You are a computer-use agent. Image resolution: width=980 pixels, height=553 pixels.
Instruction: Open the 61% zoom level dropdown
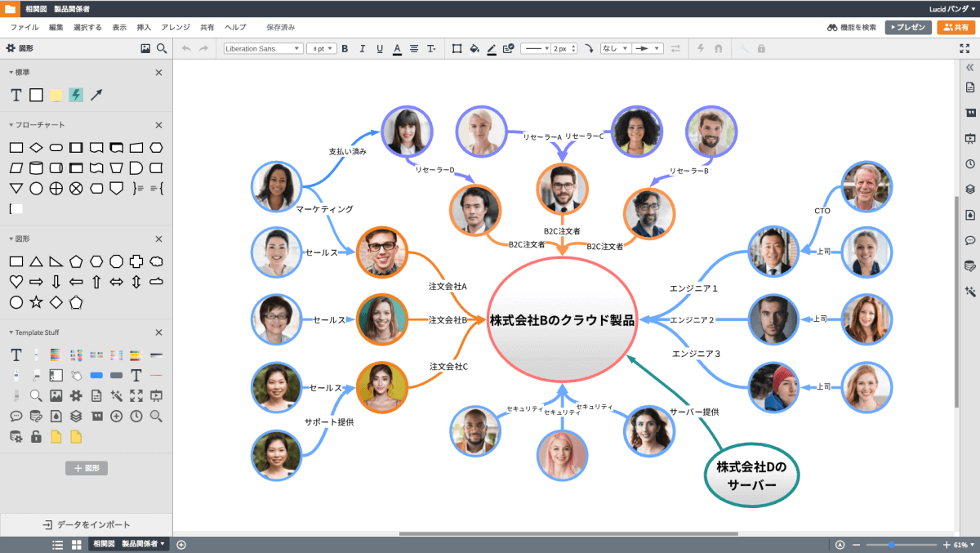point(963,545)
